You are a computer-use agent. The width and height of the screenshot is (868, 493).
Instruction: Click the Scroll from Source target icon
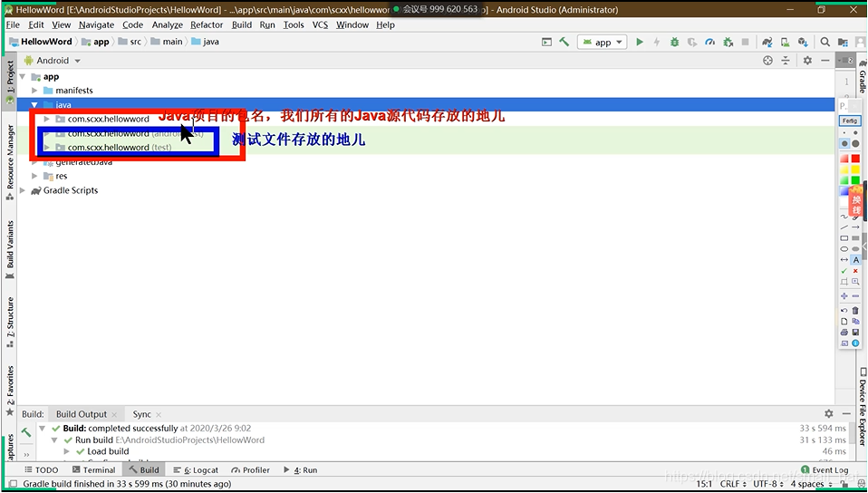click(x=767, y=61)
